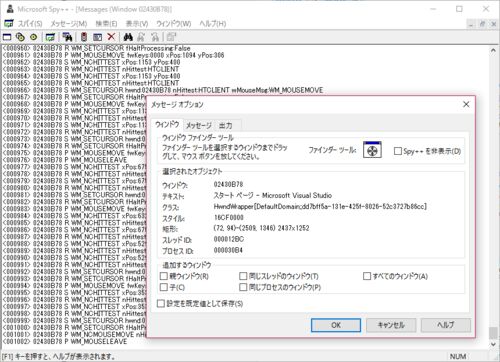The image size is (500, 362).
Task: Check 同じスレッドのウィンドウ(T) checkbox
Action: (243, 276)
